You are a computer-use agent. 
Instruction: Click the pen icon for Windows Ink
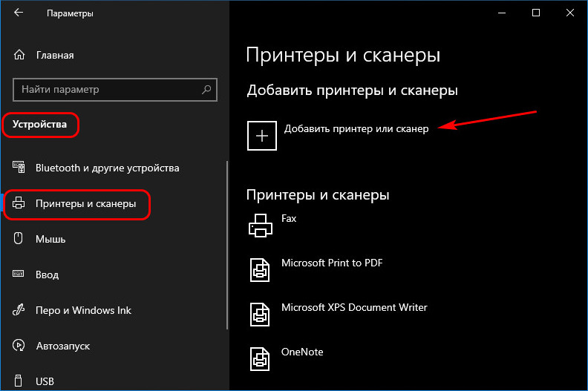tap(19, 309)
